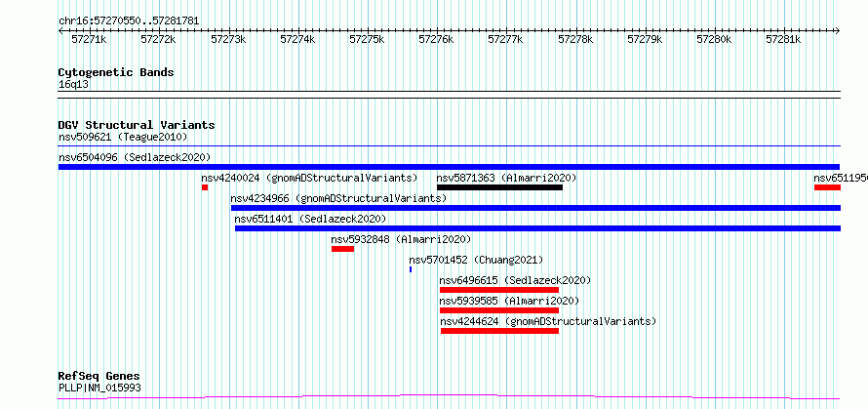Click the left arrowhead of the ruler
Screen dimensions: 868x409
click(60, 31)
